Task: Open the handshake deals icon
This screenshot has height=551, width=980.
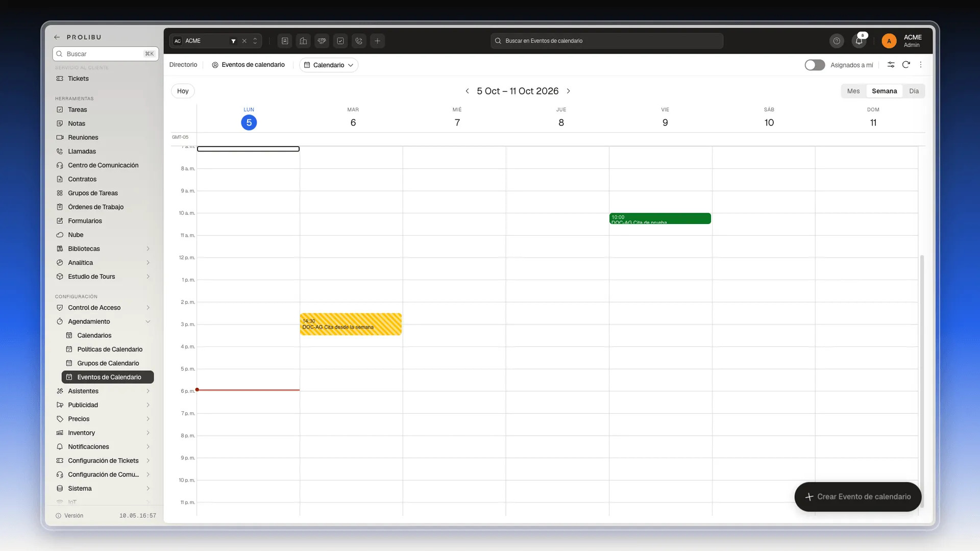Action: pyautogui.click(x=322, y=41)
